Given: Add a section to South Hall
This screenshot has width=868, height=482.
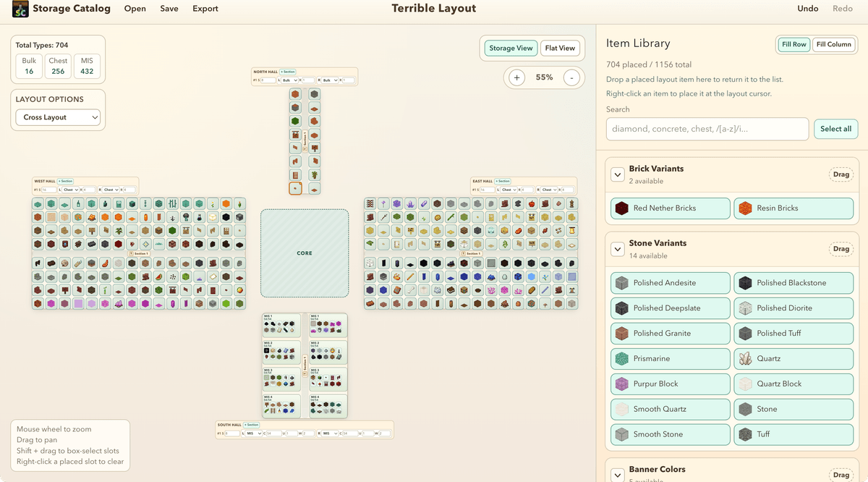Looking at the screenshot, I should [x=251, y=425].
